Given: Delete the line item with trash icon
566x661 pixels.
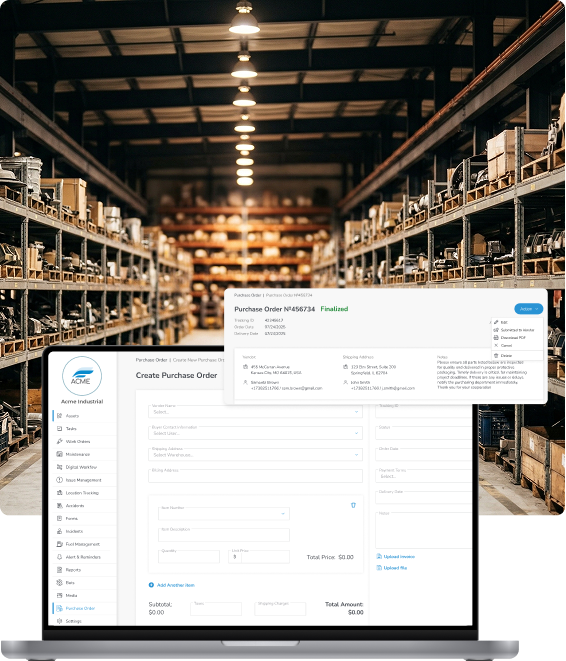Looking at the screenshot, I should (353, 505).
